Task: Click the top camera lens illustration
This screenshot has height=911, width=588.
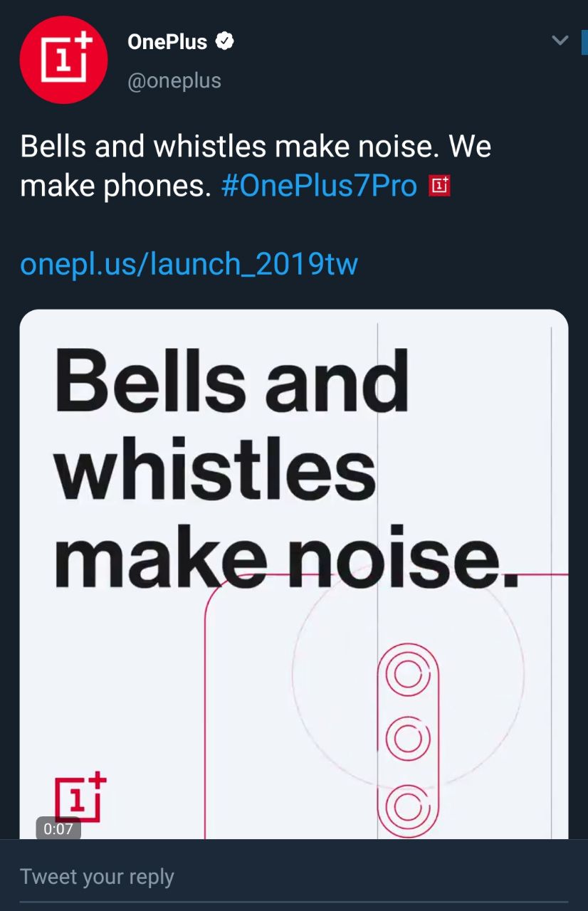Action: coord(408,673)
